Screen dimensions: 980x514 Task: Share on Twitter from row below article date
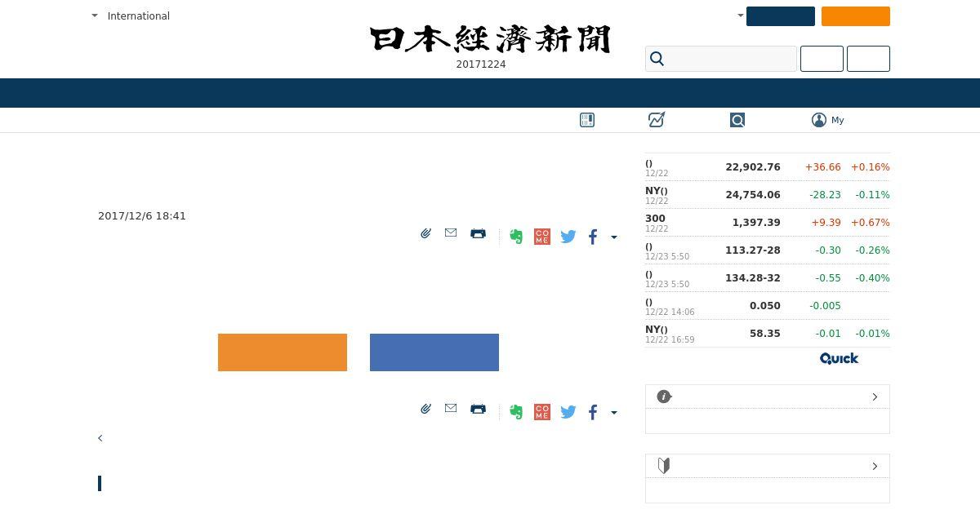pos(568,237)
